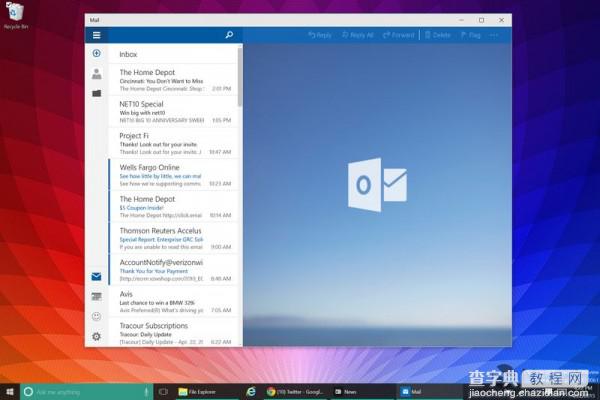Open Mail settings gear icon
600x400 pixels.
tap(96, 336)
